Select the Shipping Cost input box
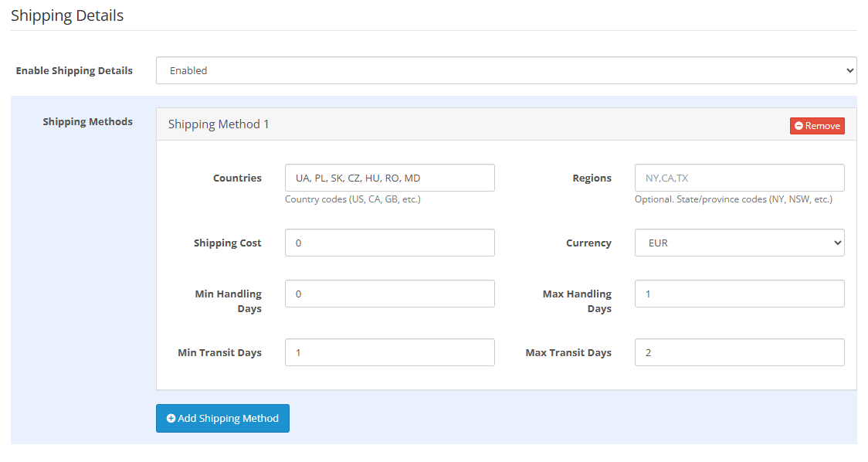The image size is (868, 462). pyautogui.click(x=389, y=243)
